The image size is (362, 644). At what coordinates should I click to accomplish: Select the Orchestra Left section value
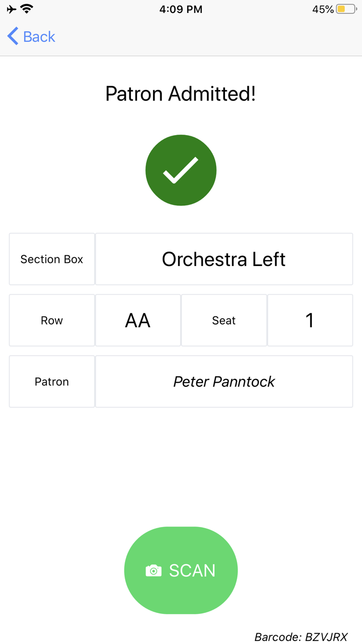(x=223, y=259)
